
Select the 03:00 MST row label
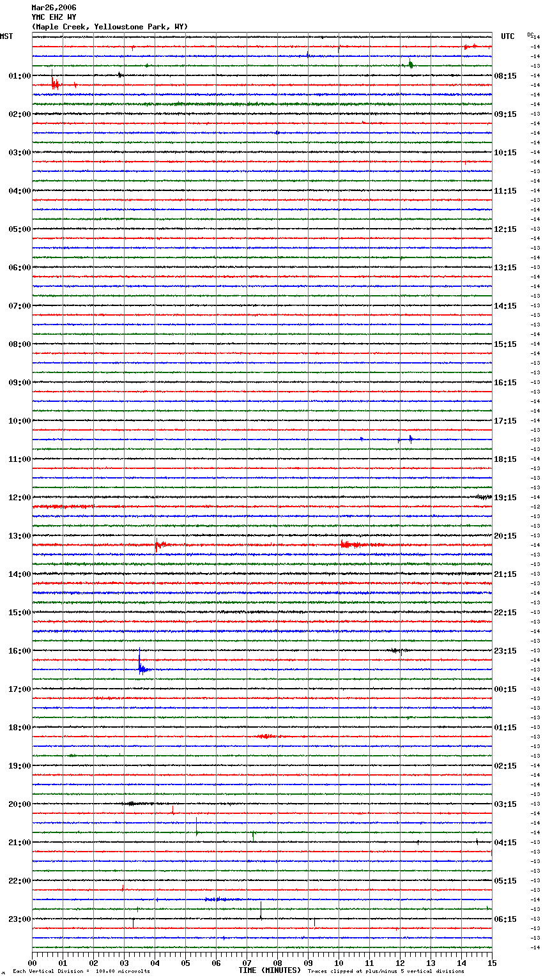click(x=19, y=153)
